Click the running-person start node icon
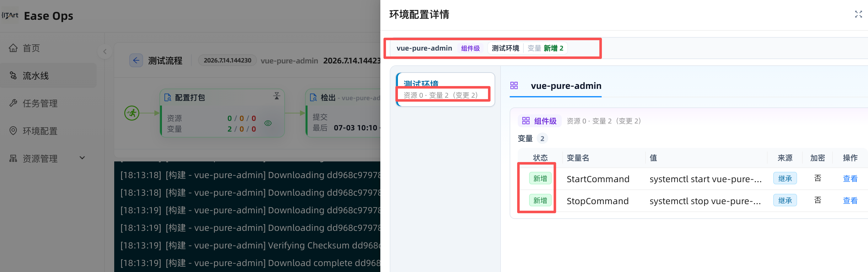Image resolution: width=868 pixels, height=272 pixels. tap(132, 113)
